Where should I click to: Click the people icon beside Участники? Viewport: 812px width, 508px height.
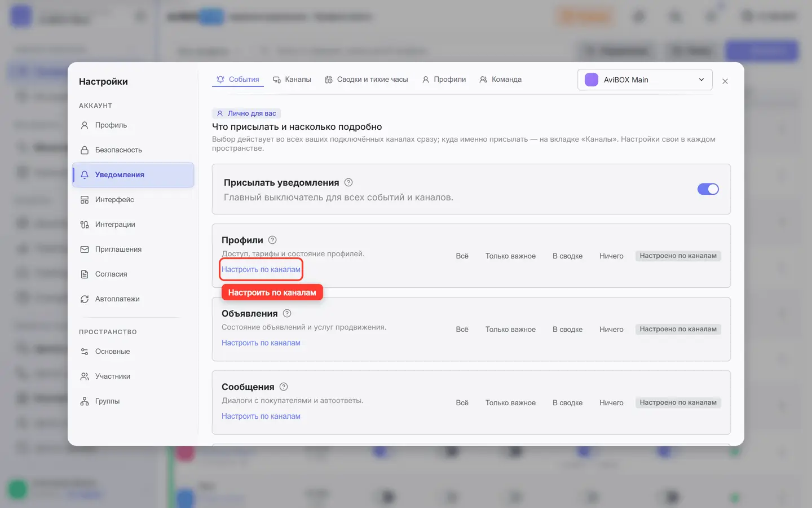(x=85, y=376)
